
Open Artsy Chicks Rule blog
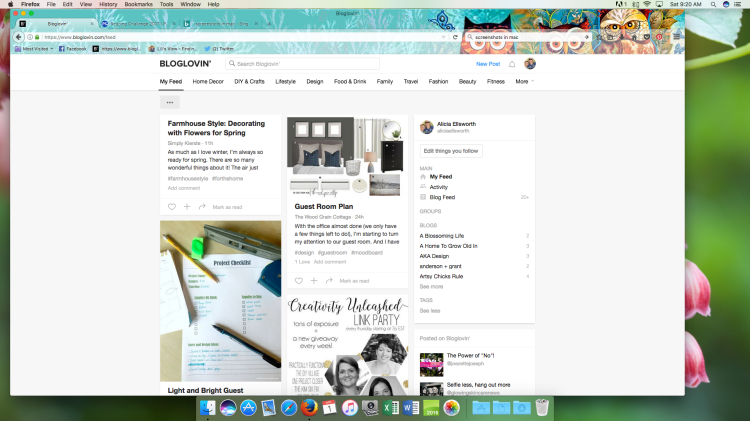click(x=441, y=277)
